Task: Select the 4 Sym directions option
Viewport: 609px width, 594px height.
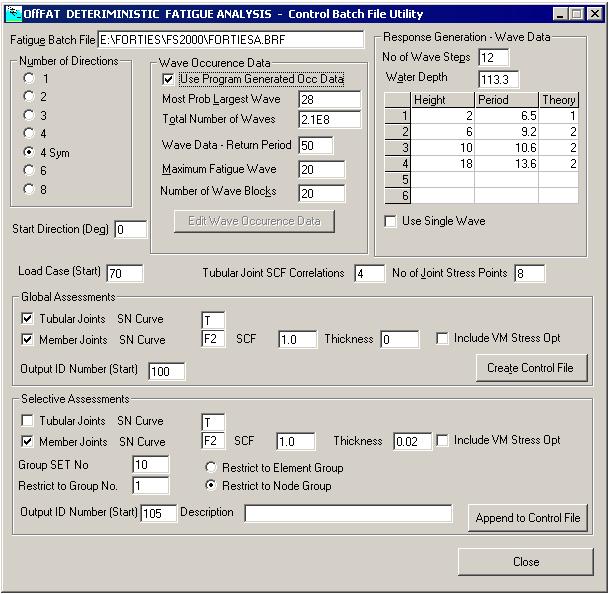Action: point(29,152)
